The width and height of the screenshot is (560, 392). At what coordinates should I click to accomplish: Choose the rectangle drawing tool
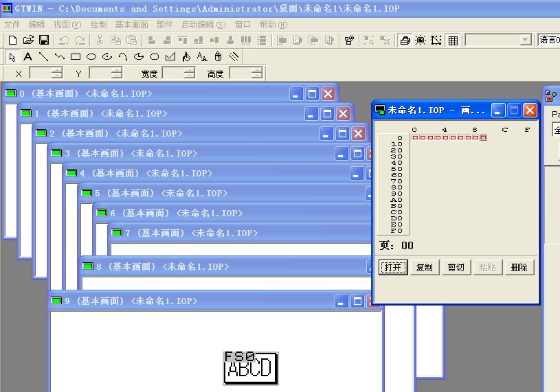click(76, 57)
